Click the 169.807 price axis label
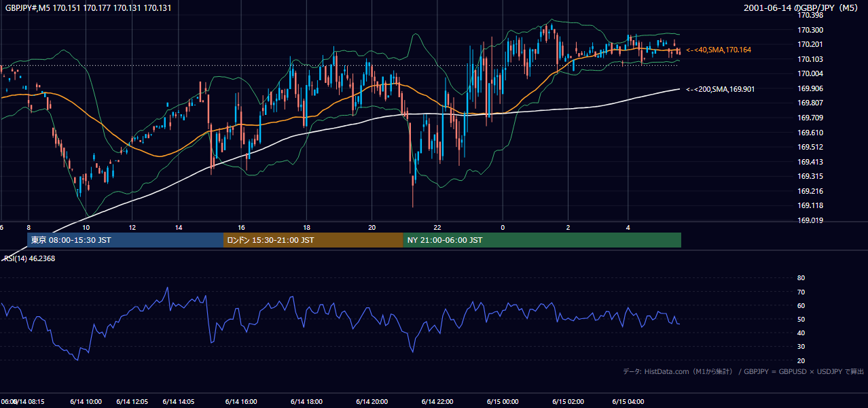 810,103
